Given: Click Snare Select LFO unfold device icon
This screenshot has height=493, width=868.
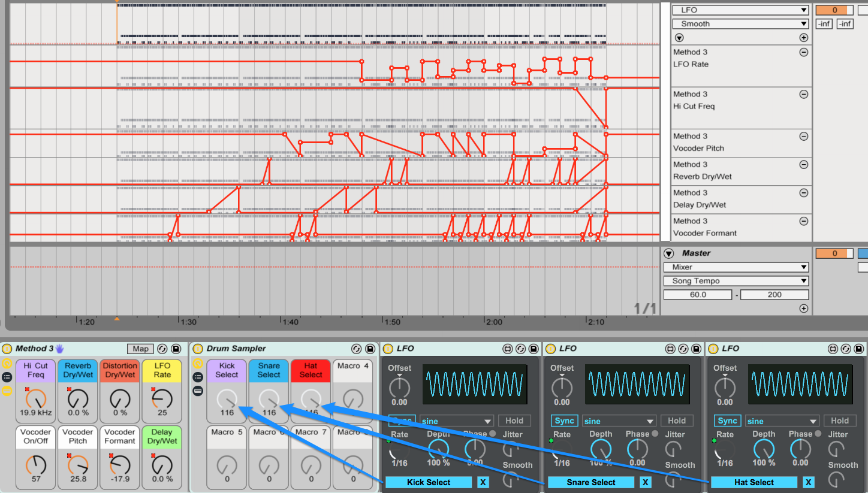Looking at the screenshot, I should (x=671, y=349).
